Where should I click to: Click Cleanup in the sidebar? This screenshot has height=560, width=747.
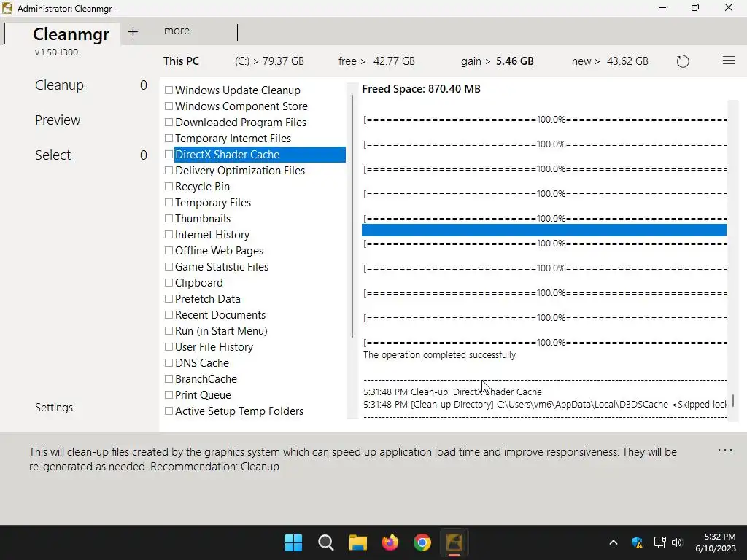(59, 85)
